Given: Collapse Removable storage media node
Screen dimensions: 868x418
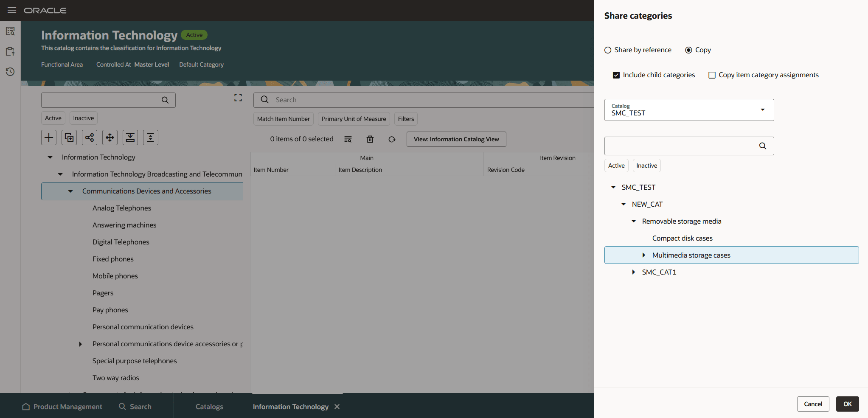Looking at the screenshot, I should [634, 221].
